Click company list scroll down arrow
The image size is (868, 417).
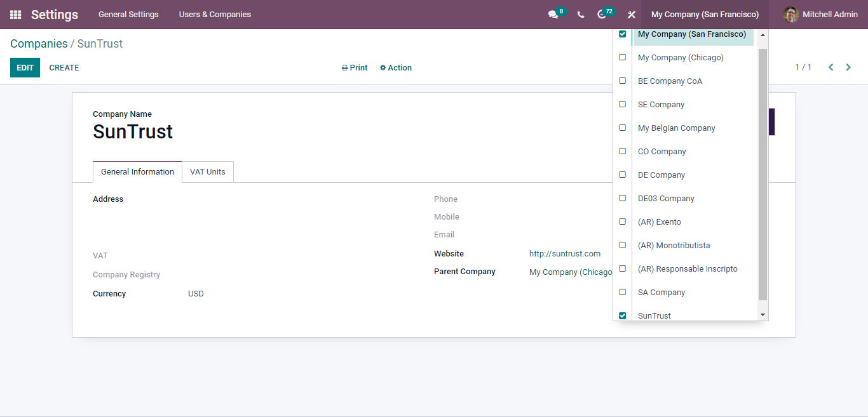click(763, 315)
